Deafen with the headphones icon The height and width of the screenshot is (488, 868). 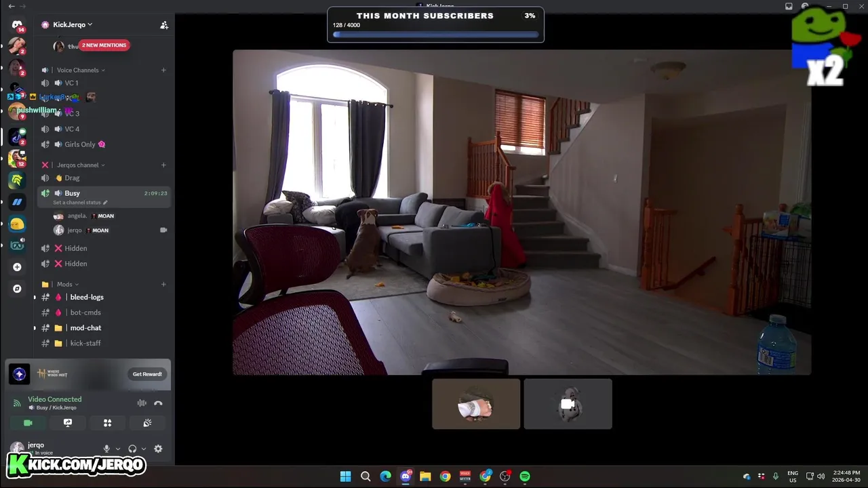(132, 449)
